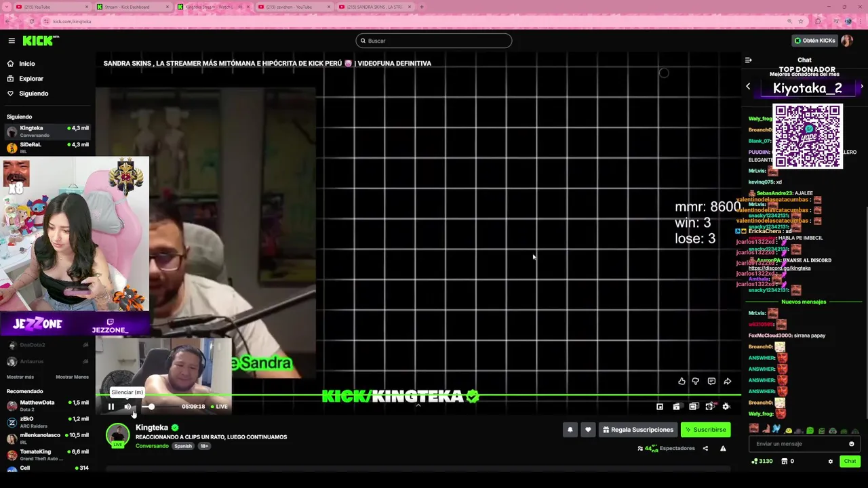Click the Kick logo

(41, 41)
